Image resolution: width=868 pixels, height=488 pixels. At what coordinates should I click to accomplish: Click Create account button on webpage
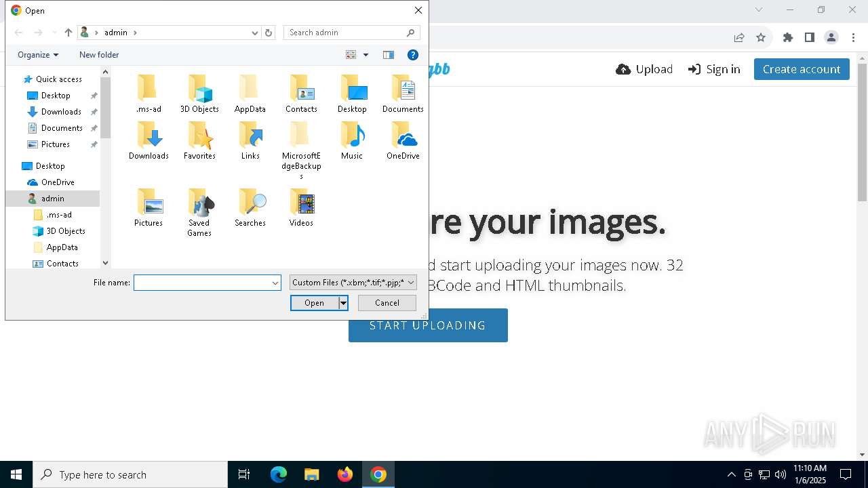[x=802, y=69]
